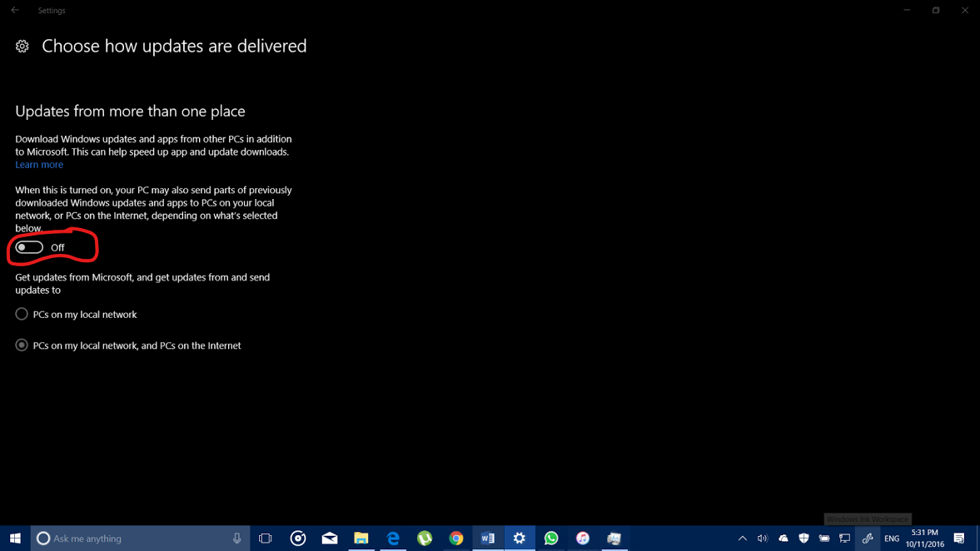980x551 pixels.
Task: Open the Mail app from taskbar
Action: (x=330, y=539)
